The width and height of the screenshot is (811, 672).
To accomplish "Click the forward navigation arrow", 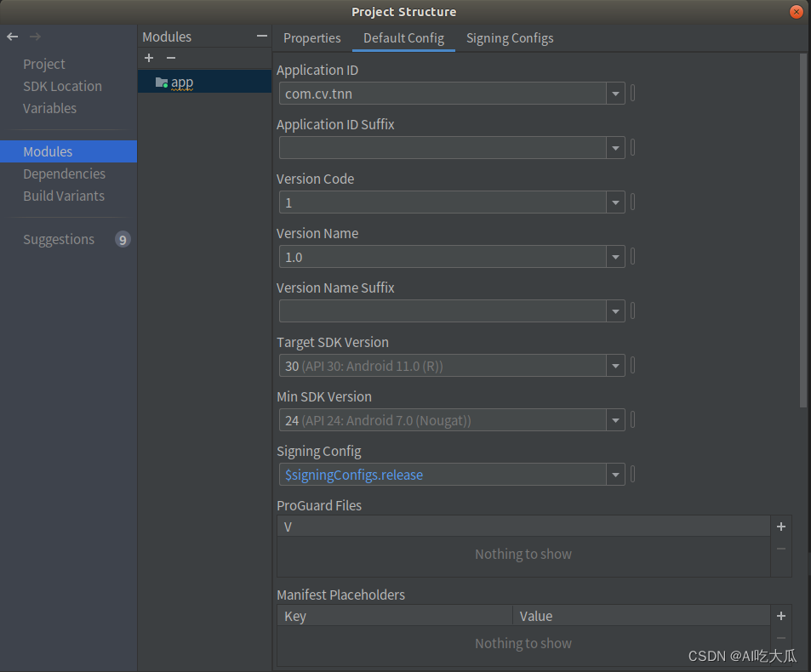I will (x=35, y=37).
